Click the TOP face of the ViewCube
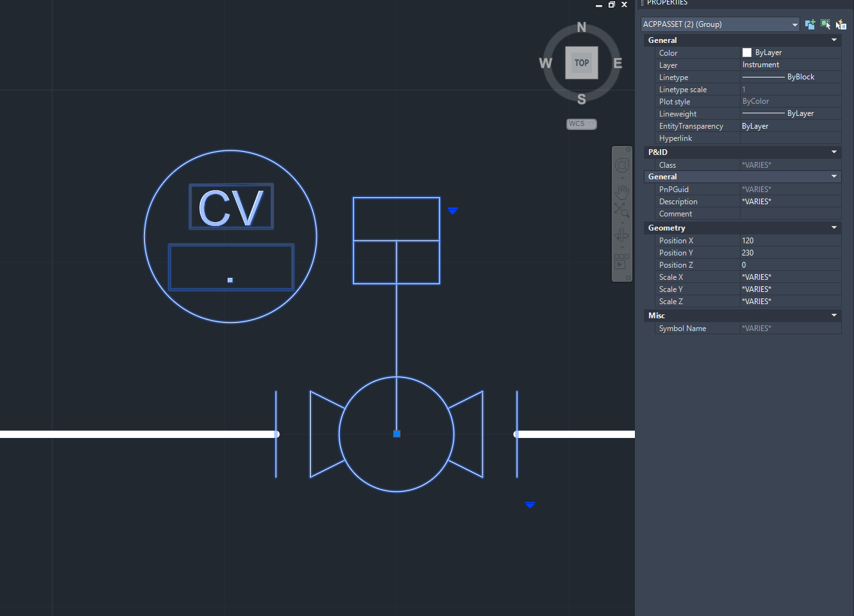 coord(581,62)
